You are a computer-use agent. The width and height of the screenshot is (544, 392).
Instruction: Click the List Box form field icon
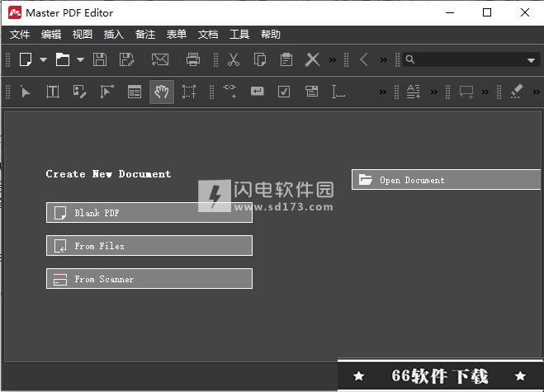[x=311, y=92]
